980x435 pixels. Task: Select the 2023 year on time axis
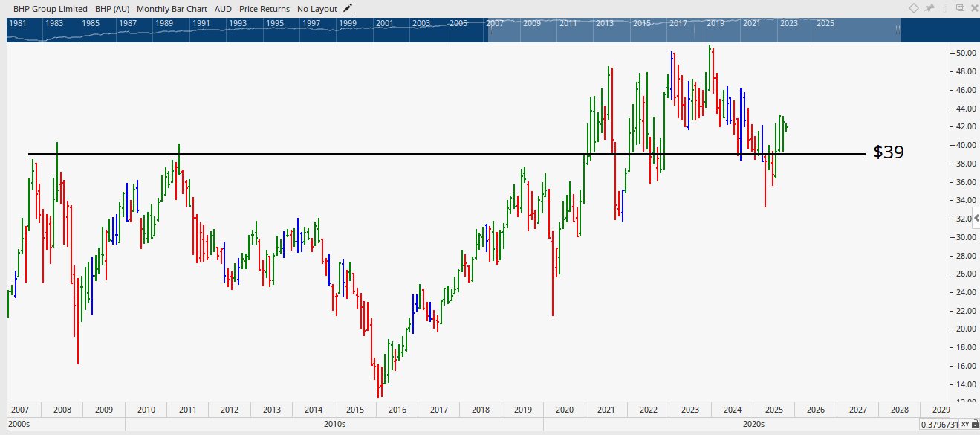click(x=690, y=410)
